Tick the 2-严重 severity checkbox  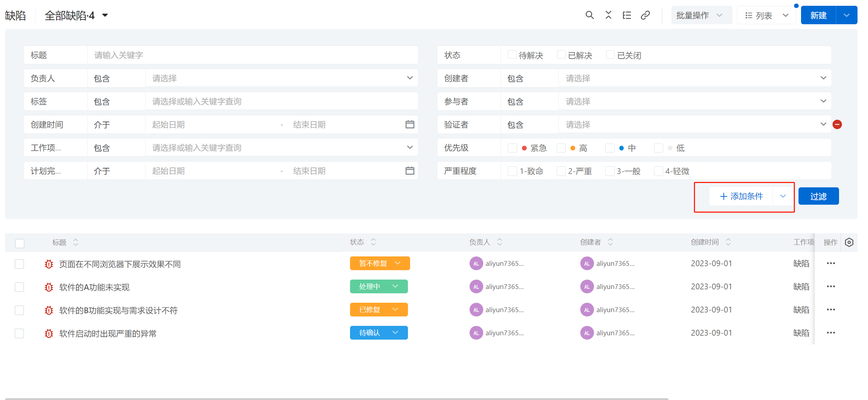561,171
